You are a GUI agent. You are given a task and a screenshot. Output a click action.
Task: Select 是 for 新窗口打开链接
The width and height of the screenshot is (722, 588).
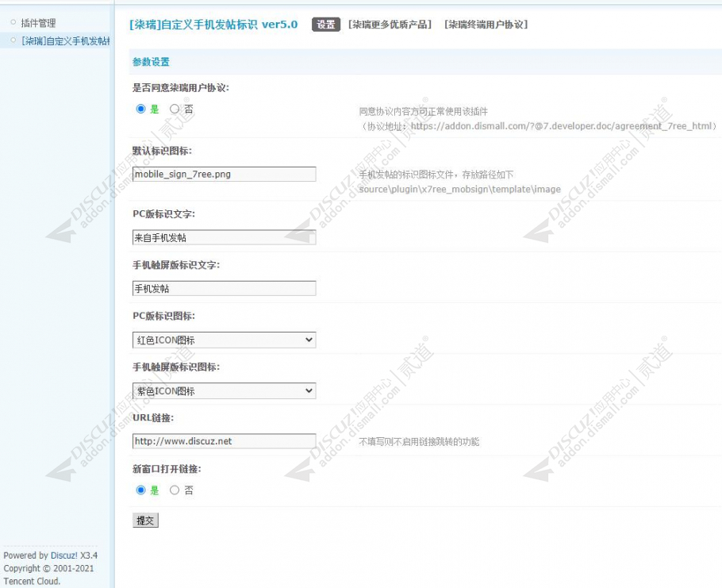[x=141, y=490]
